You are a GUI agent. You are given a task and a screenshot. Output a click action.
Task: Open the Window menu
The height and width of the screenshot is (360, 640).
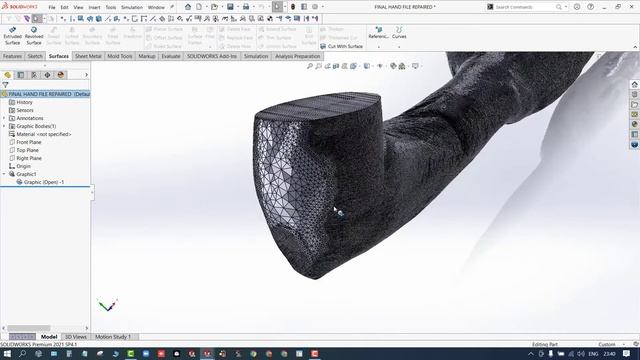pos(156,7)
